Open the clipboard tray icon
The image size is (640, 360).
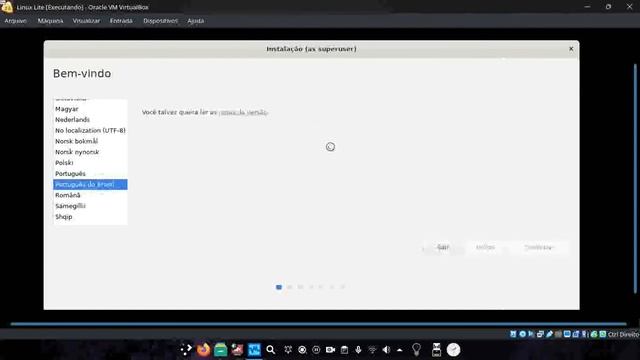tap(344, 350)
